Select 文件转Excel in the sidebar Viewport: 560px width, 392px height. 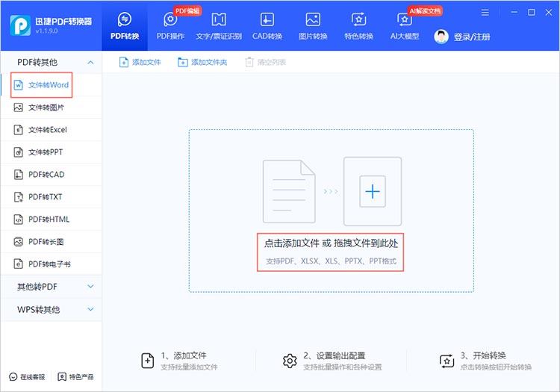pyautogui.click(x=51, y=130)
